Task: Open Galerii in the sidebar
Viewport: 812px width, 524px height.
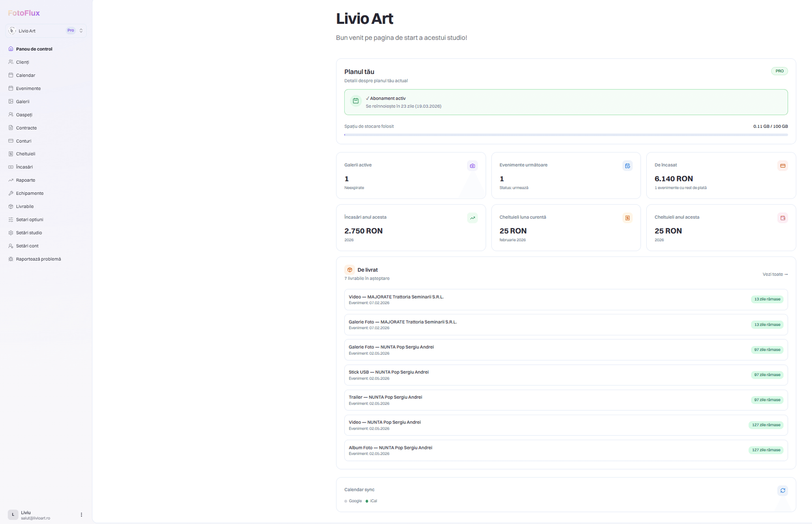Action: pos(22,102)
